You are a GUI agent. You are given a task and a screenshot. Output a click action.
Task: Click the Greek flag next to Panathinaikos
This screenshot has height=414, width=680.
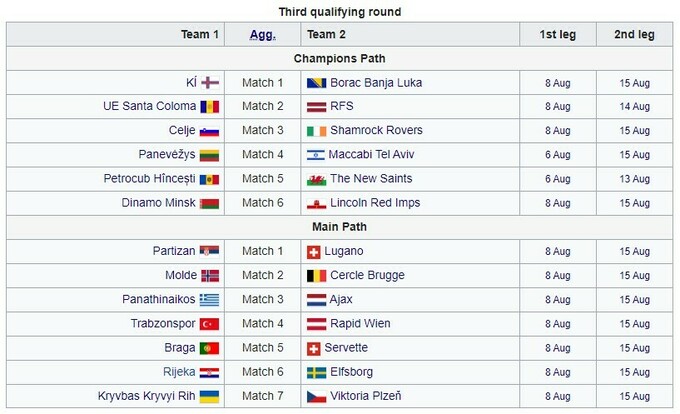(x=209, y=299)
